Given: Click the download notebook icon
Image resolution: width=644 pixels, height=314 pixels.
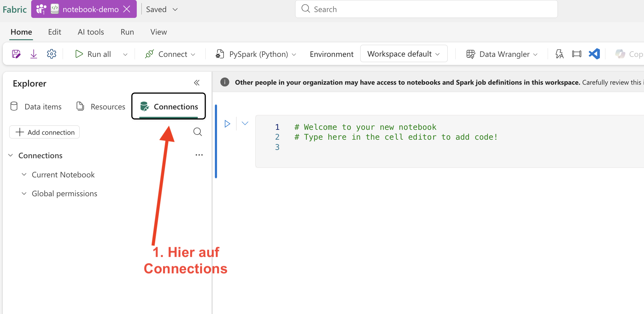Looking at the screenshot, I should (34, 54).
